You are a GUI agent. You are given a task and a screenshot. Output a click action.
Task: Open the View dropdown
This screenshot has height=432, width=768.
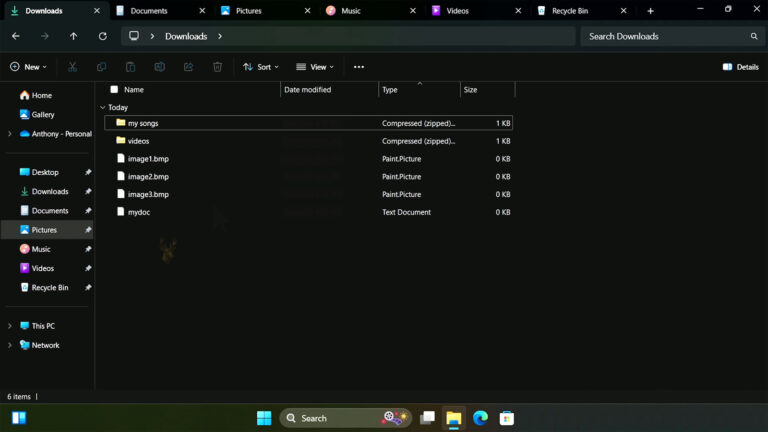coord(315,67)
